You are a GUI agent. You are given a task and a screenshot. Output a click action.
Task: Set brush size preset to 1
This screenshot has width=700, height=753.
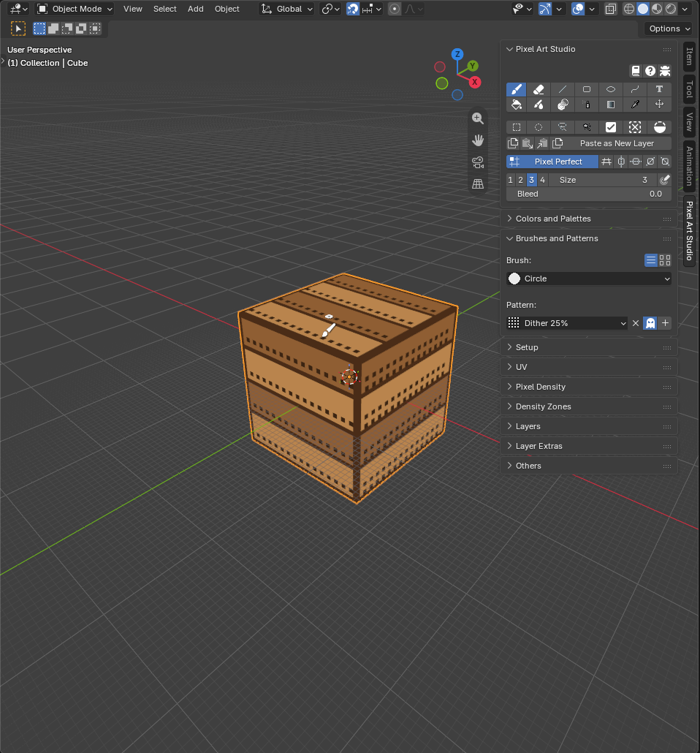point(510,180)
